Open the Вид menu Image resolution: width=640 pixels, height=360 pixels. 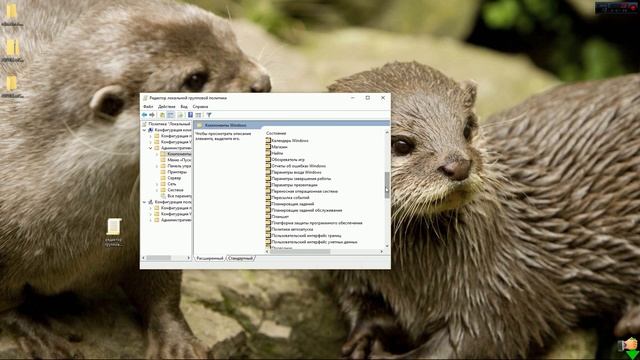coord(184,107)
